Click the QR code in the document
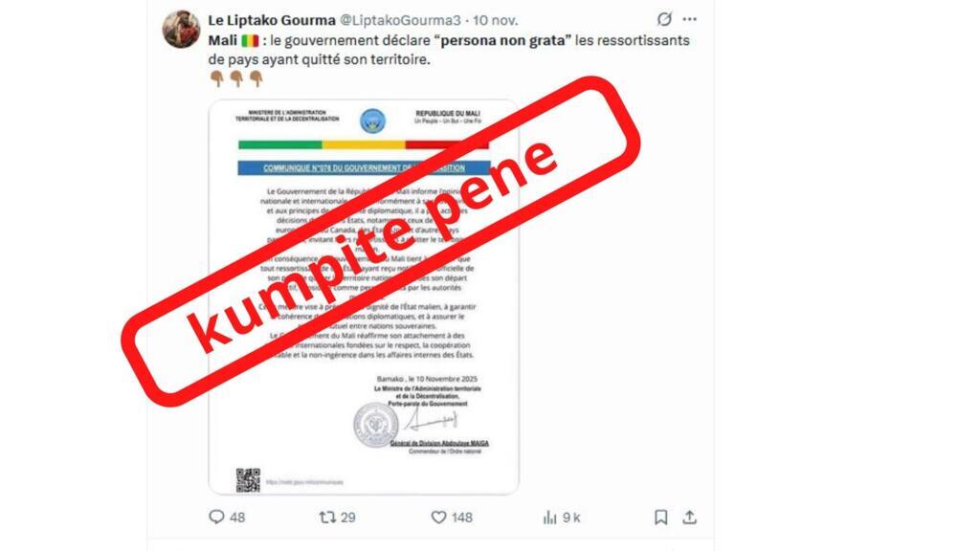The image size is (980, 551). pyautogui.click(x=248, y=480)
